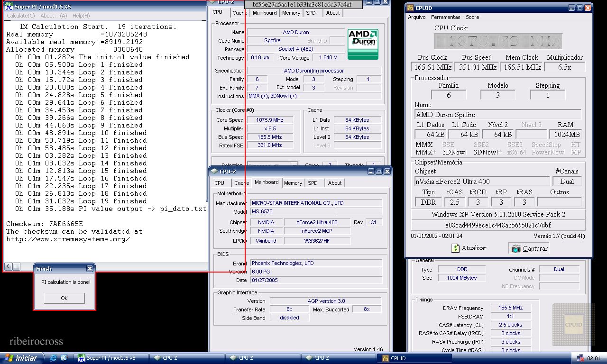
Task: Open About tab in Mainboard CPU-Z window
Action: click(335, 183)
